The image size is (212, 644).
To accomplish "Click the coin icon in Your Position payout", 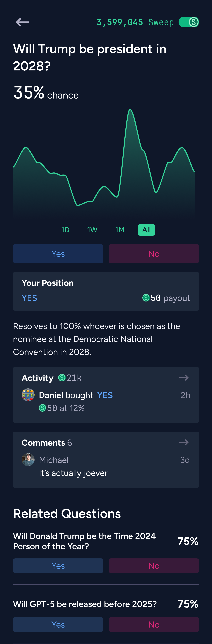I will point(146,297).
